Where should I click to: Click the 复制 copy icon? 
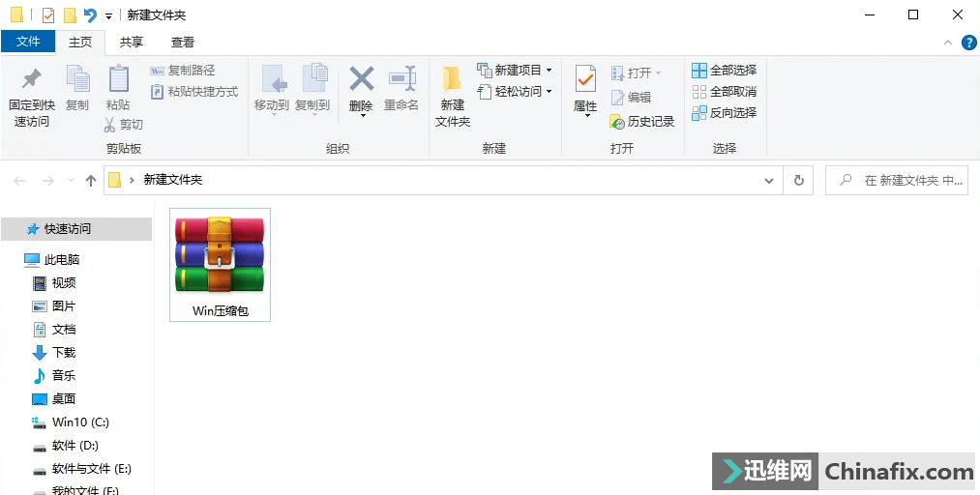(x=77, y=80)
